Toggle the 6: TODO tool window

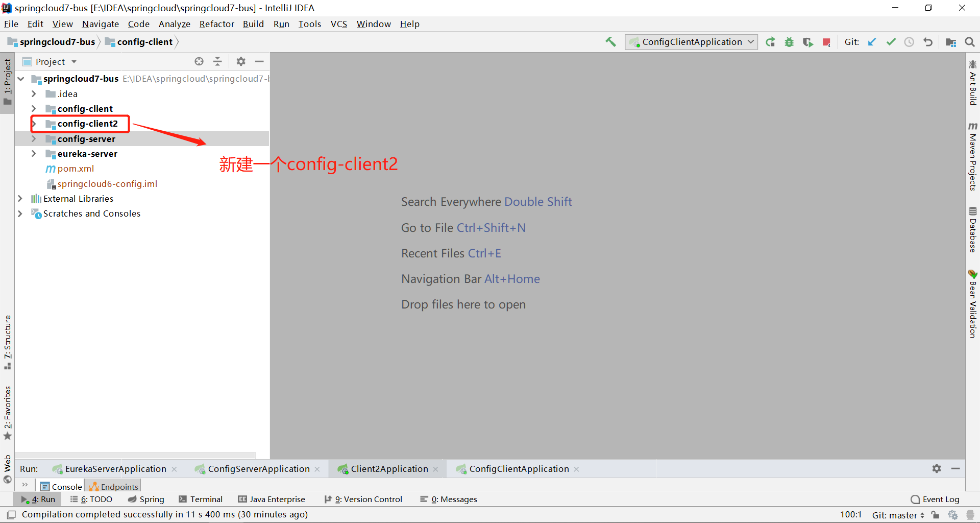pyautogui.click(x=91, y=499)
